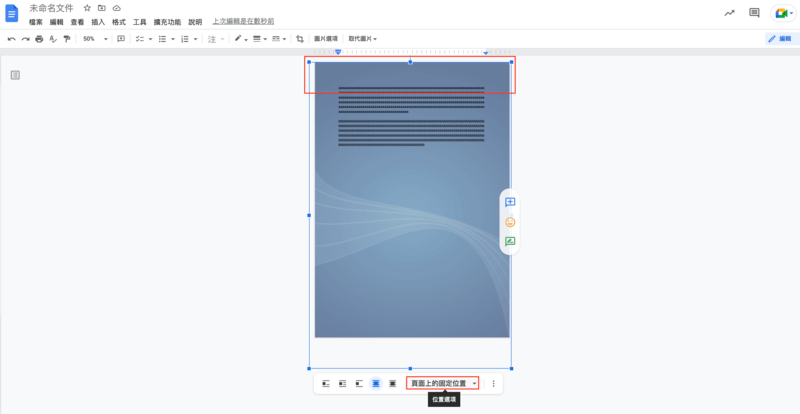Image resolution: width=800 pixels, height=414 pixels.
Task: Run spelling and grammar check
Action: [53, 39]
